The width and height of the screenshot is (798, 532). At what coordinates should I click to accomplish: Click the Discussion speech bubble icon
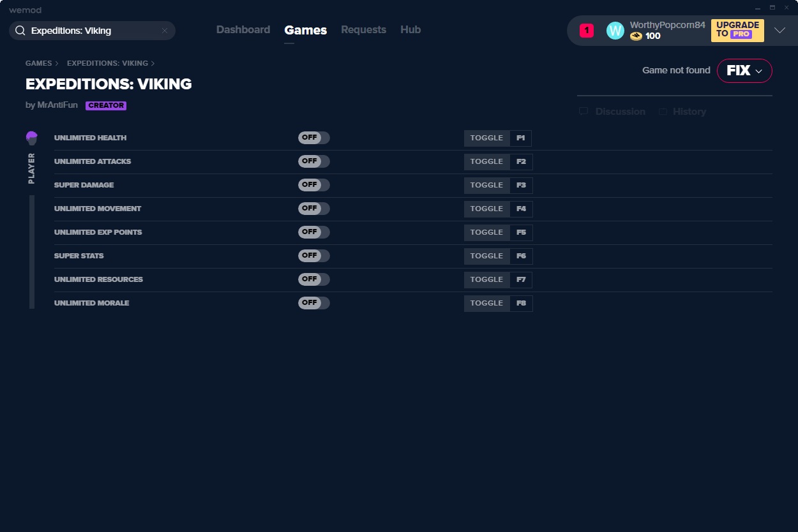point(583,112)
